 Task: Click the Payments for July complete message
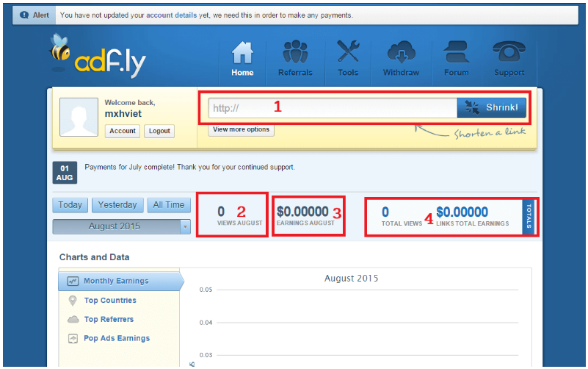189,167
